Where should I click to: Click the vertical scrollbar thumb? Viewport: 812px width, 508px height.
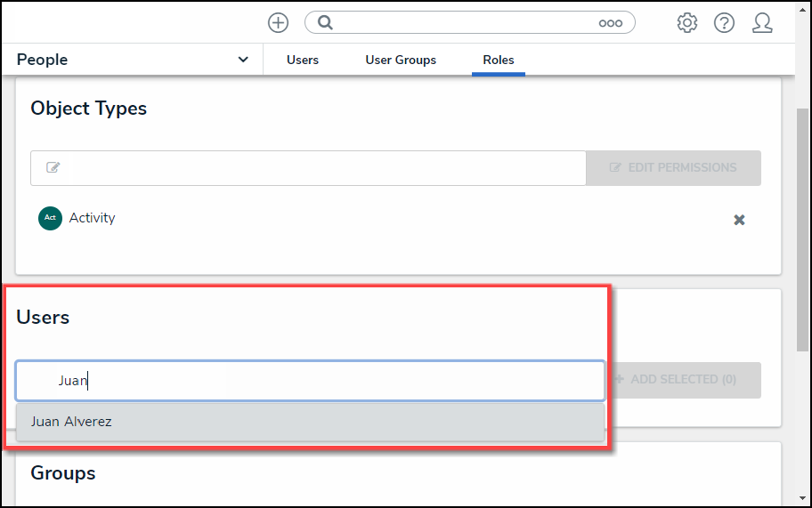(x=803, y=222)
